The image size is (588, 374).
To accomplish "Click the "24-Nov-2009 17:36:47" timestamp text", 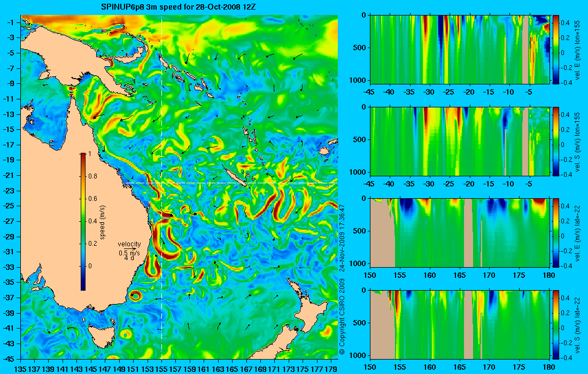I will (342, 238).
